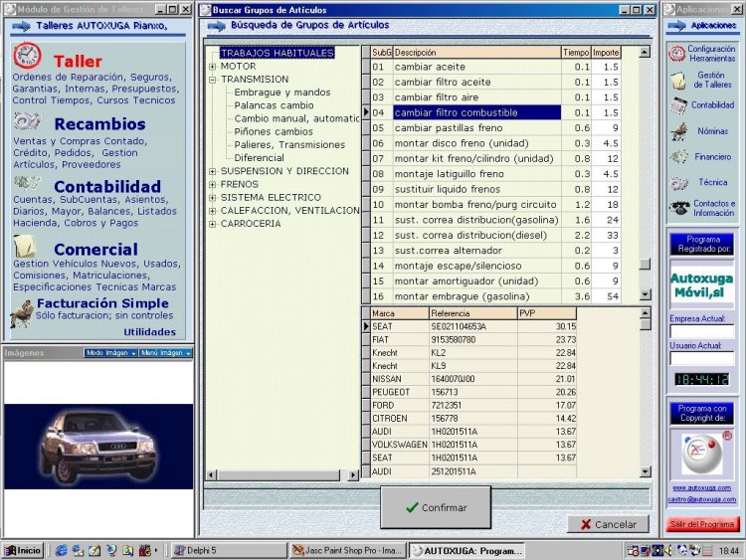Open the www.autoxuga.com link
The width and height of the screenshot is (746, 560).
[702, 488]
